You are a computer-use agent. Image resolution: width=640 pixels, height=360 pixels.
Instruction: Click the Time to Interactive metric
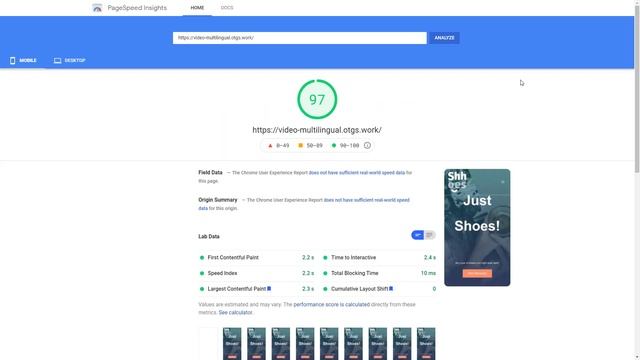379,258
